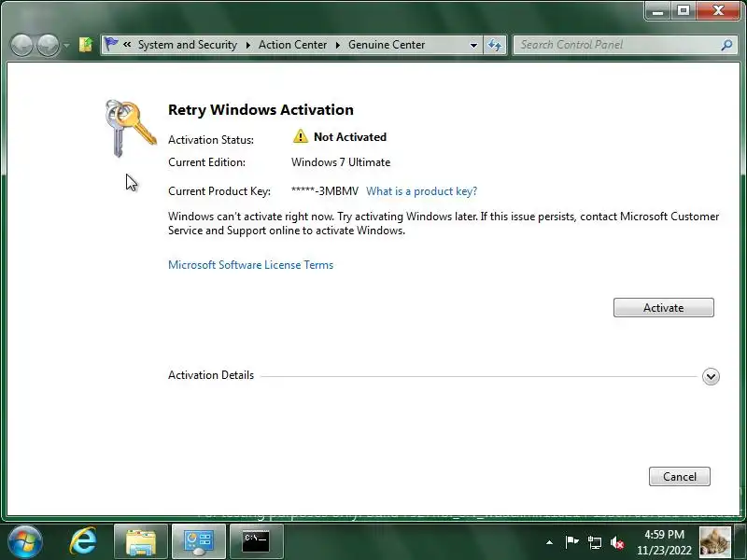Open the 'What is a product key?' link
Image resolution: width=747 pixels, height=560 pixels.
coord(422,191)
